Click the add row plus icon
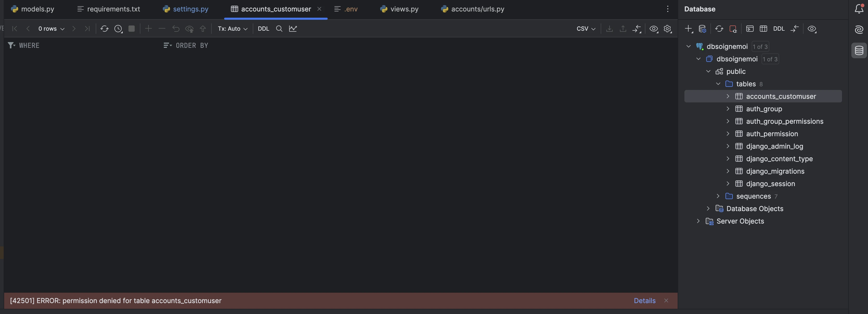This screenshot has height=314, width=868. (148, 29)
